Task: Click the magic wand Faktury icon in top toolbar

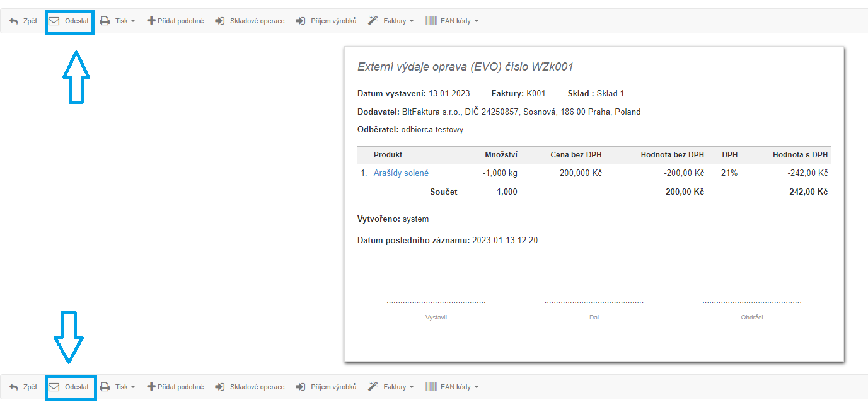Action: coord(373,21)
